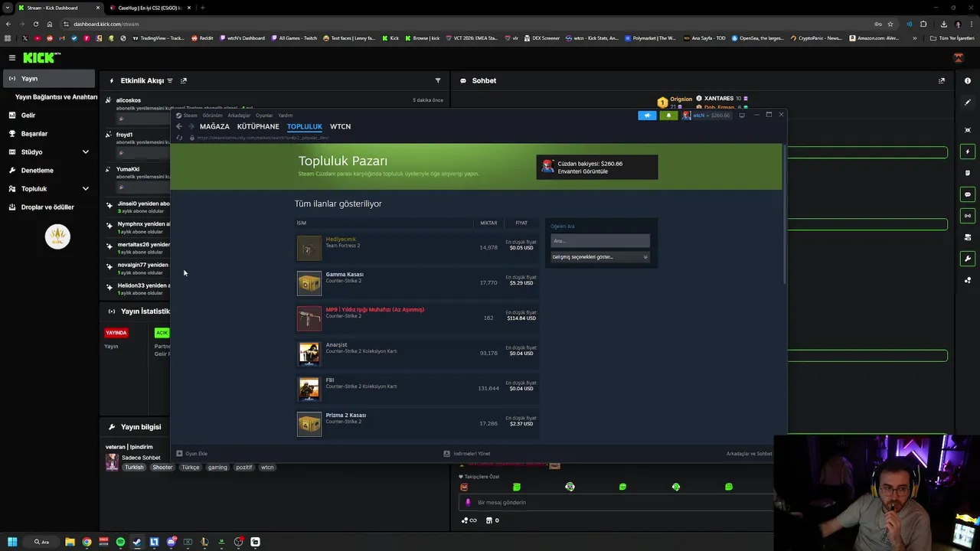Screen dimensions: 980x551
Task: Open KÜTÜPHANE tab in Steam
Action: pyautogui.click(x=258, y=126)
